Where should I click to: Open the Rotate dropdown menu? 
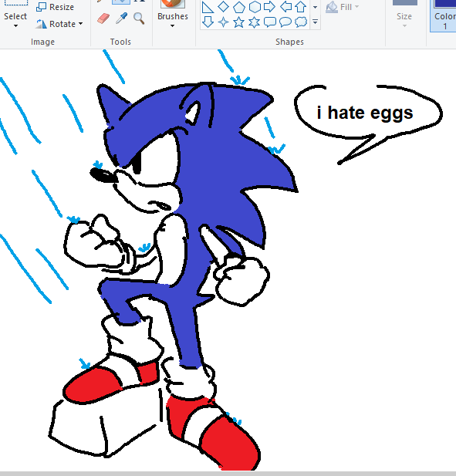point(59,24)
